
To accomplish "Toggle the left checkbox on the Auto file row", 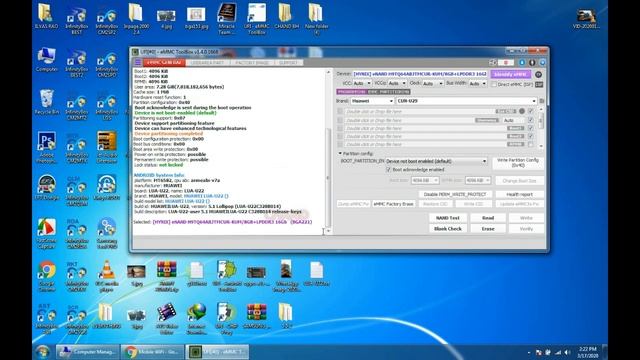I will point(340,120).
